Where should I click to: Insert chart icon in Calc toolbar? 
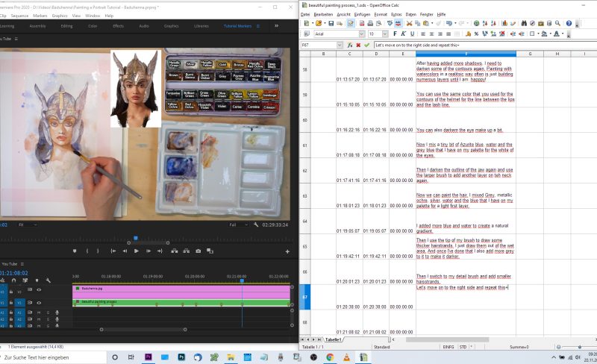tap(504, 24)
